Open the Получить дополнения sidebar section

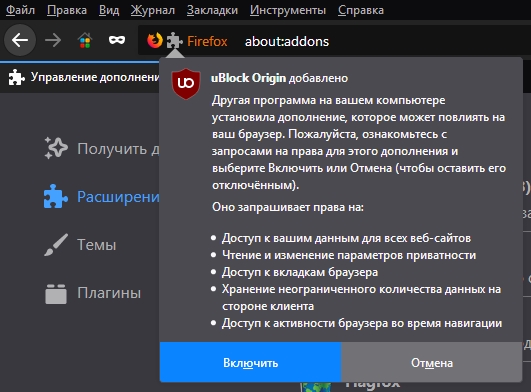(x=102, y=148)
